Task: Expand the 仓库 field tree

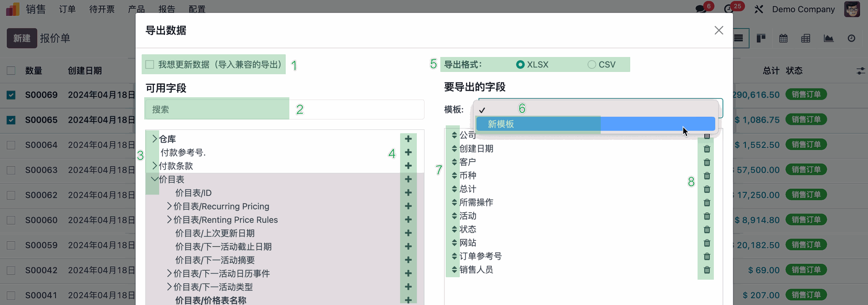Action: tap(154, 139)
